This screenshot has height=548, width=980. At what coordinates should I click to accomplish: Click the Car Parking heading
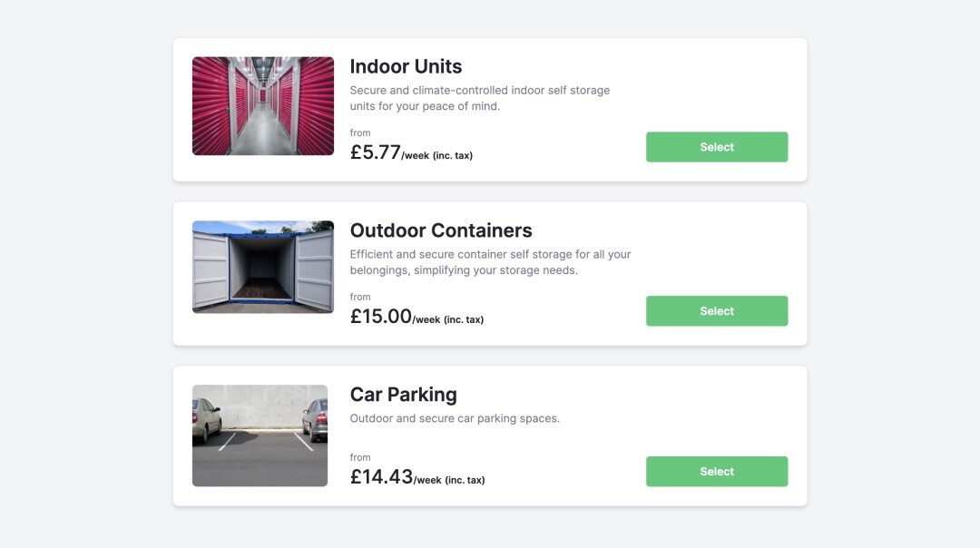click(403, 395)
